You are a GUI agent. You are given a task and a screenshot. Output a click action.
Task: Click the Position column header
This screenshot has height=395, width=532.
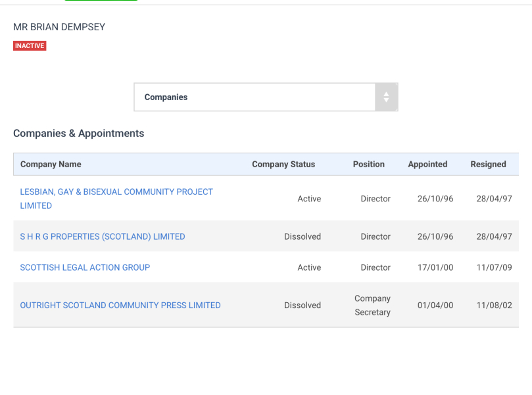coord(368,164)
